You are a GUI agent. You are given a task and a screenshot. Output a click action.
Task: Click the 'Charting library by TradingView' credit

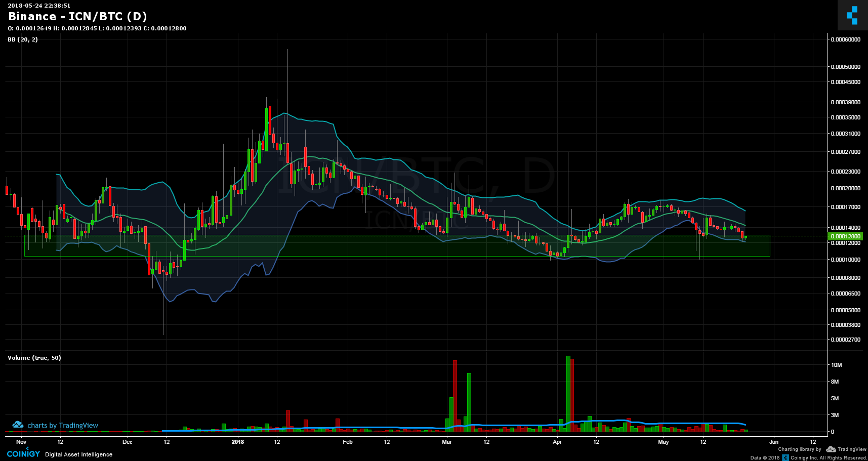tap(822, 449)
